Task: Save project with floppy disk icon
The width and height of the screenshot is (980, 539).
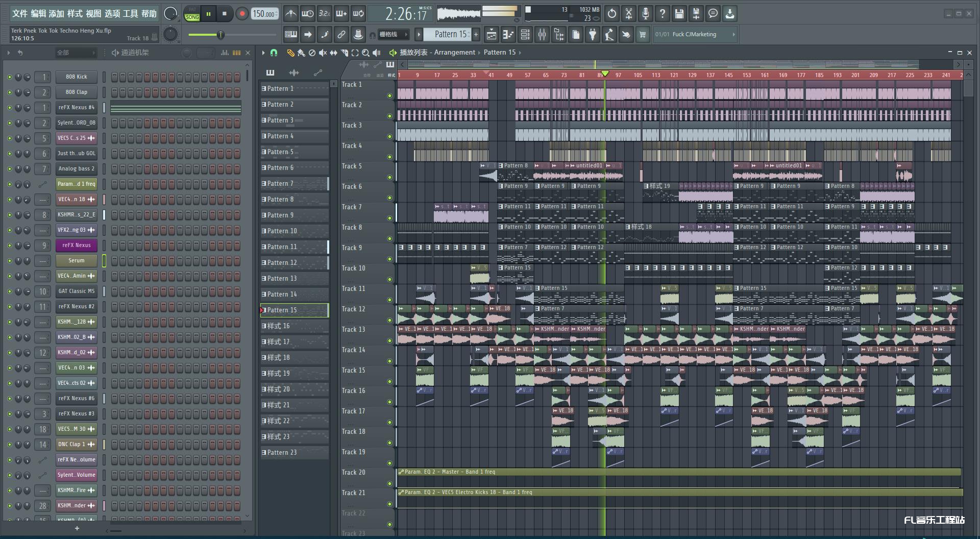Action: 679,14
